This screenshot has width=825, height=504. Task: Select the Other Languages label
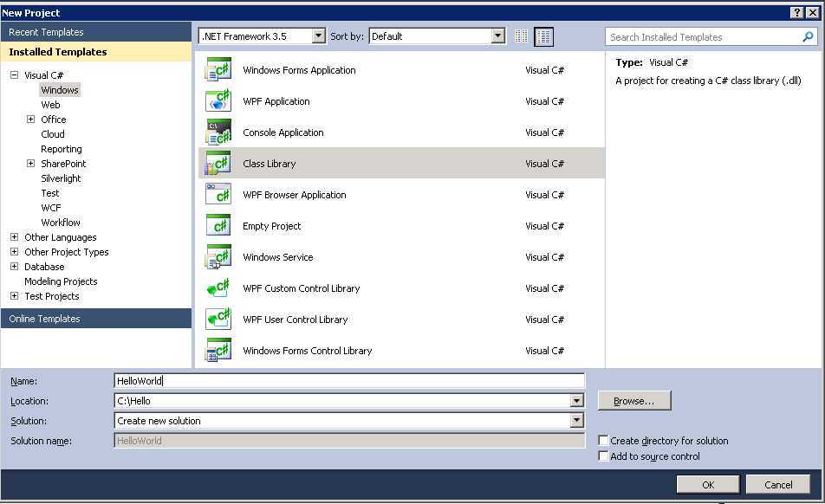pos(61,237)
